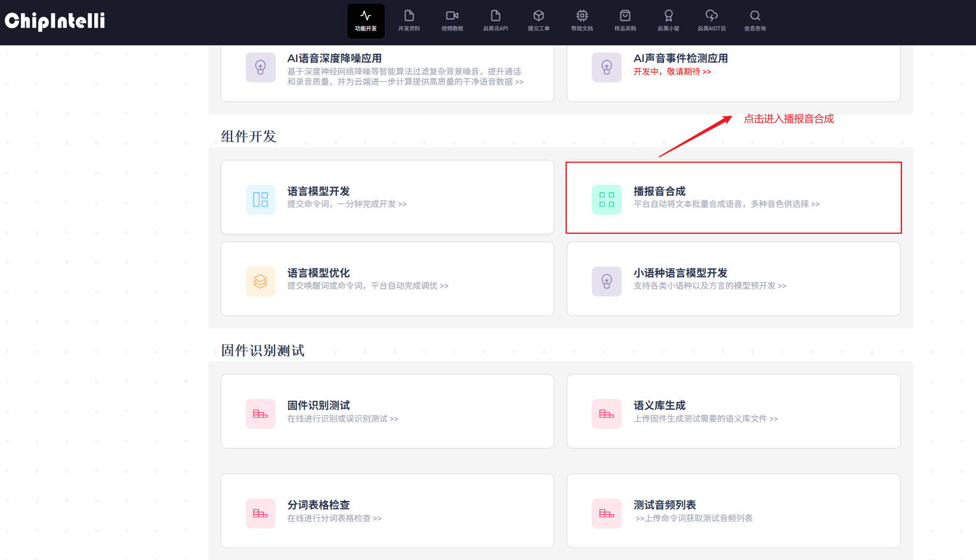Open 信息查询 search icon
976x560 pixels.
(x=755, y=16)
